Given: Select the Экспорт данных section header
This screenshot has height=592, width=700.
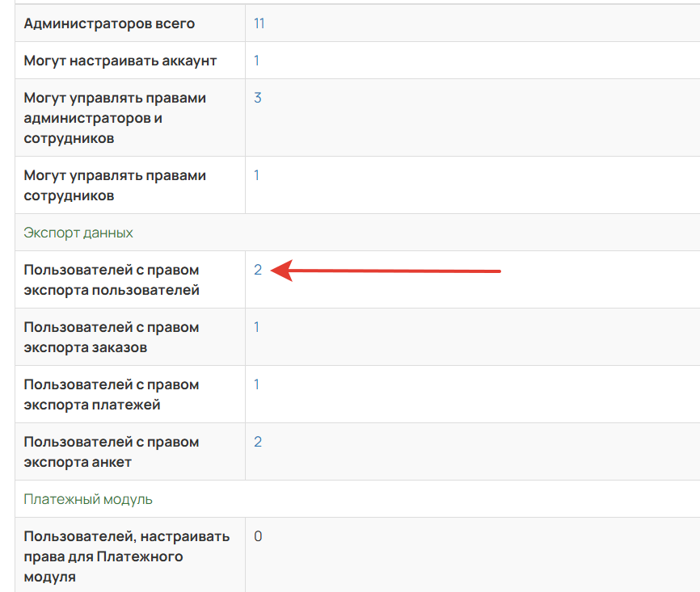Looking at the screenshot, I should (x=78, y=233).
